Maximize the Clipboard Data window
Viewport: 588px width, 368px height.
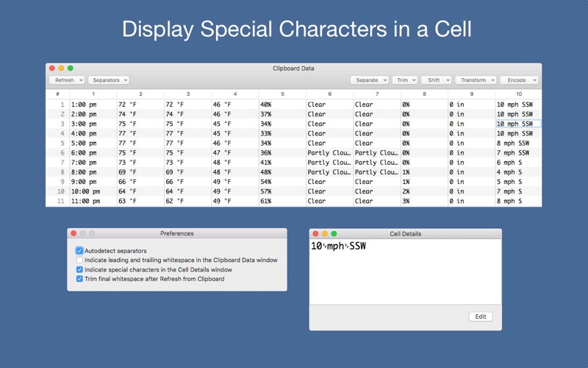coord(70,68)
